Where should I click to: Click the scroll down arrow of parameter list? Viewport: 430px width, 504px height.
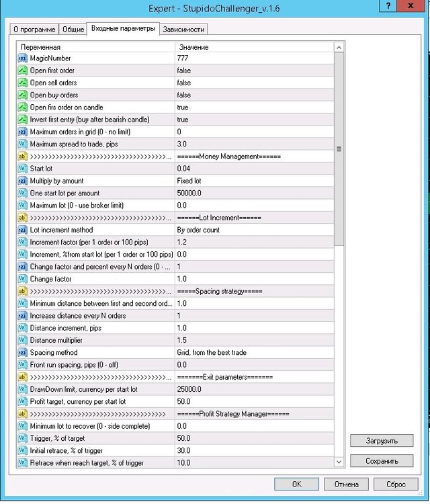point(339,462)
